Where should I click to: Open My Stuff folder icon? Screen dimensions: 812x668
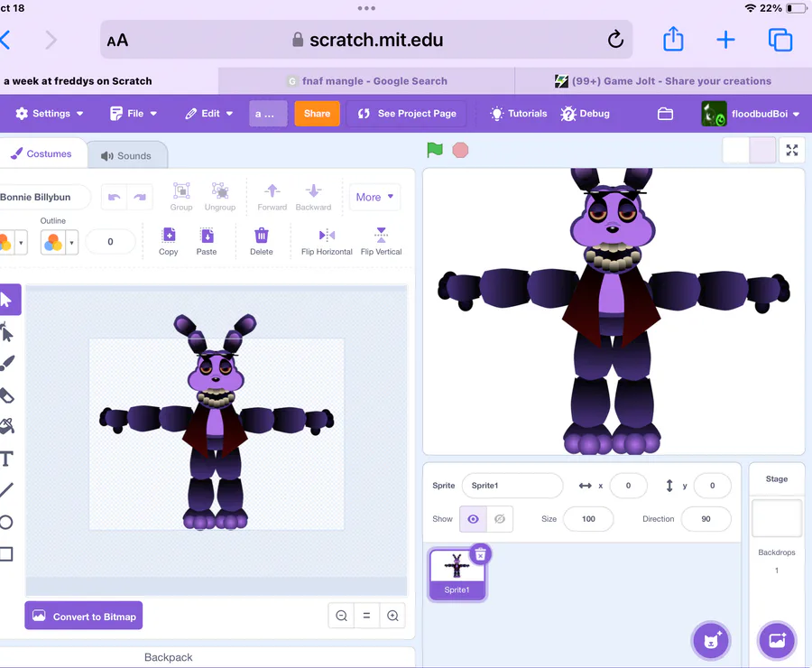click(x=665, y=114)
